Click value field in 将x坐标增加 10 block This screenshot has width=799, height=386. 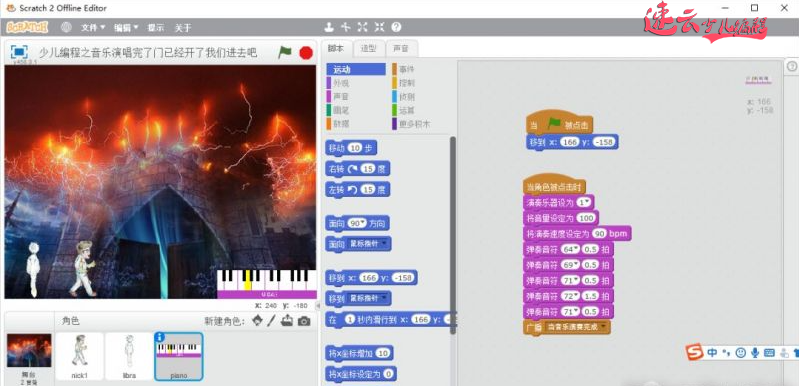(384, 353)
